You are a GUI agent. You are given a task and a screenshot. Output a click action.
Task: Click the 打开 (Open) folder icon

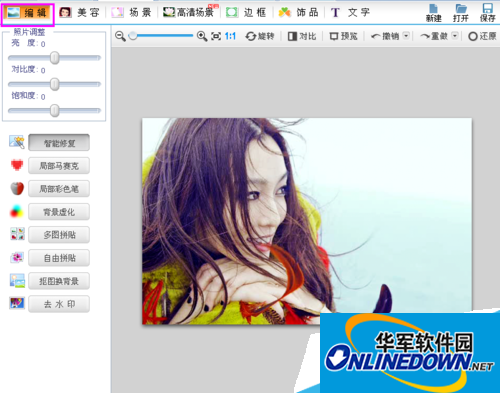461,13
